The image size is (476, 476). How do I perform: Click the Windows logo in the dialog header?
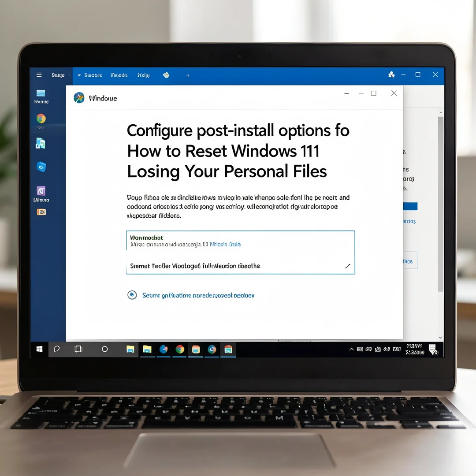(x=79, y=98)
